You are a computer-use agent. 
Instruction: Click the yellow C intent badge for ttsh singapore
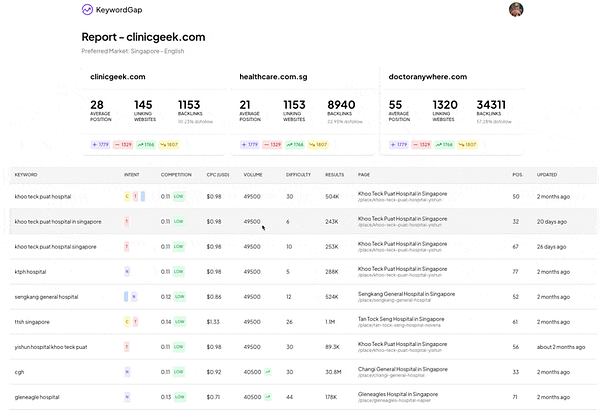click(127, 322)
